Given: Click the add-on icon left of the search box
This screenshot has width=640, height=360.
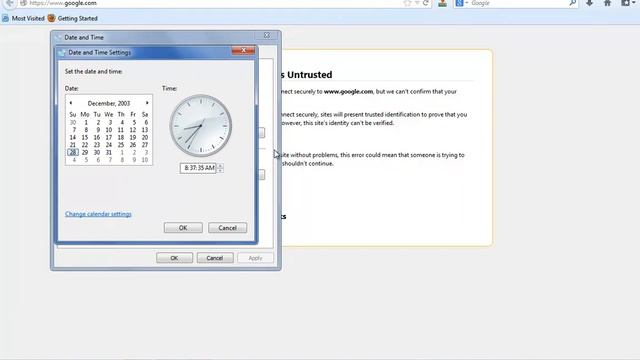Looking at the screenshot, I should click(x=442, y=3).
